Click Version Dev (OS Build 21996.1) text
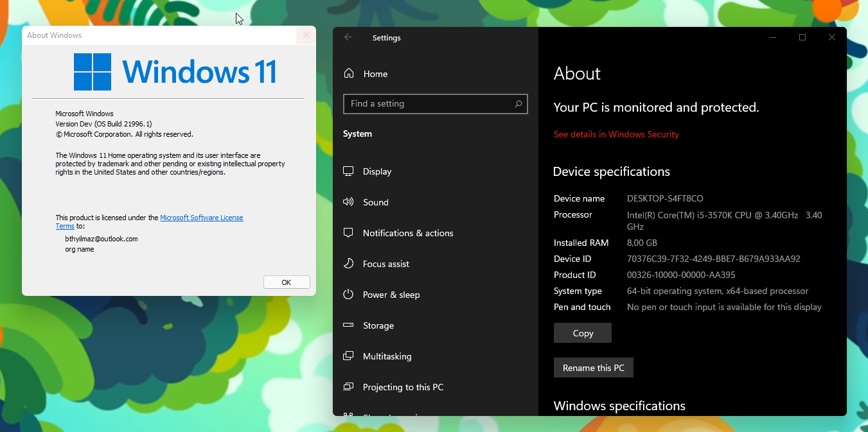The width and height of the screenshot is (868, 432). click(x=103, y=124)
